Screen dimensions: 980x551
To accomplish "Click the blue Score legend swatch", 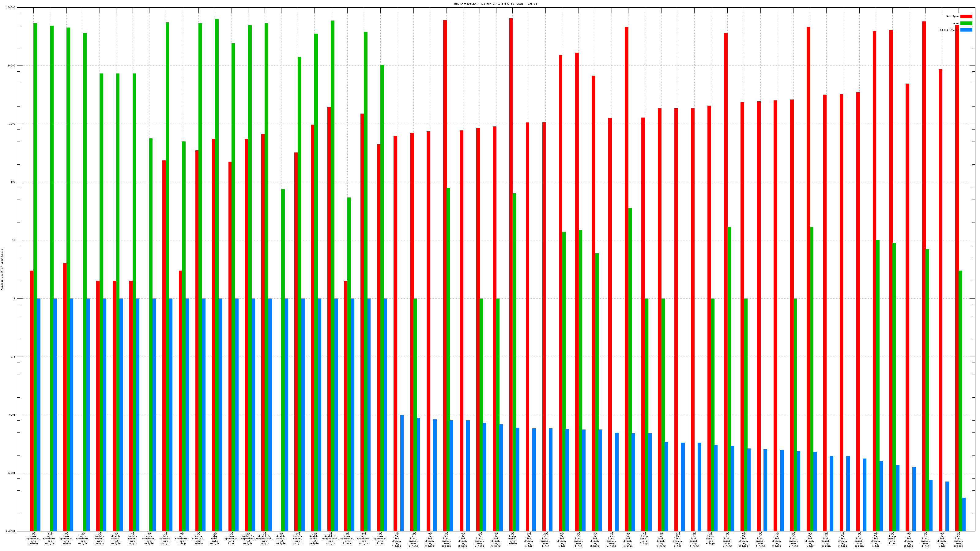I will 966,30.
